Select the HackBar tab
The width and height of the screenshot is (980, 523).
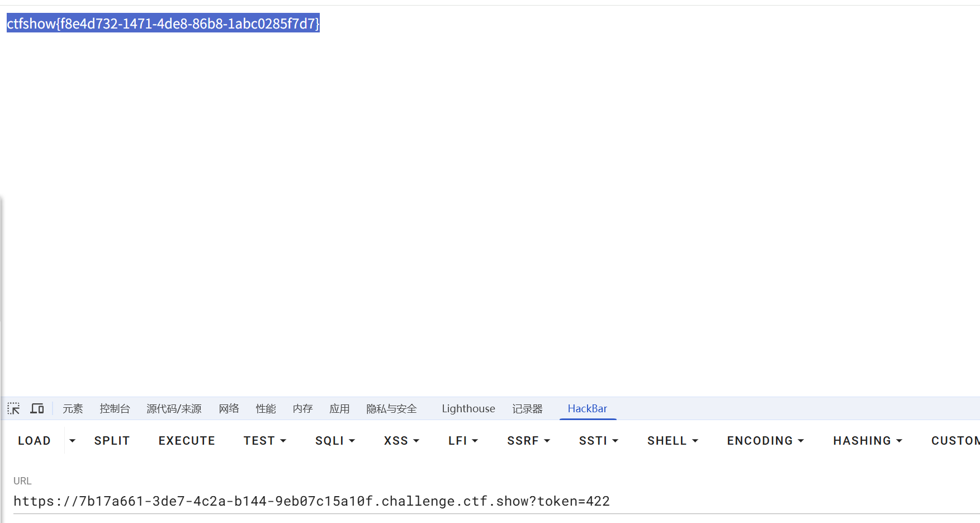pyautogui.click(x=587, y=409)
